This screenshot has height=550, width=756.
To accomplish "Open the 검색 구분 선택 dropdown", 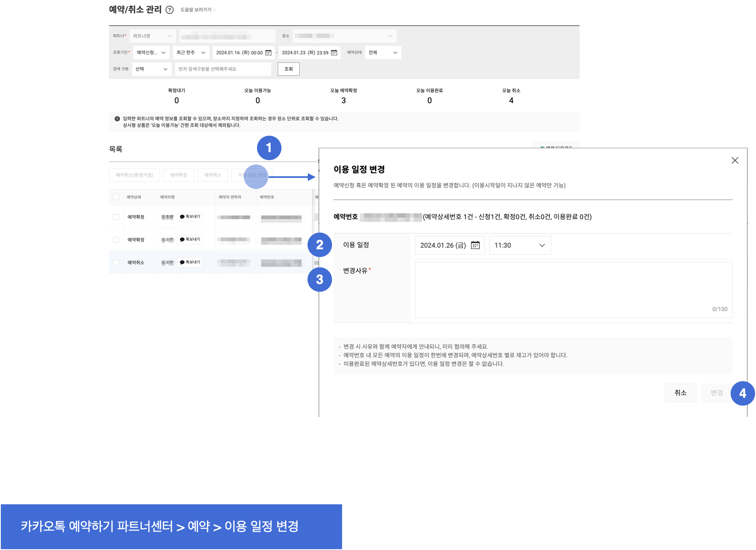I will (x=151, y=69).
